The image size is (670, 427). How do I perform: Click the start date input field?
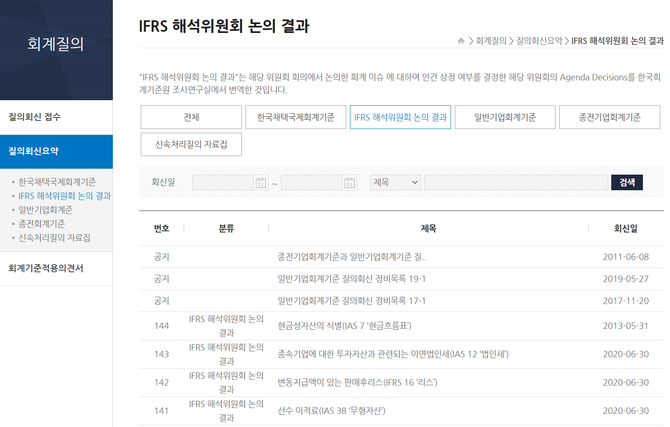222,182
